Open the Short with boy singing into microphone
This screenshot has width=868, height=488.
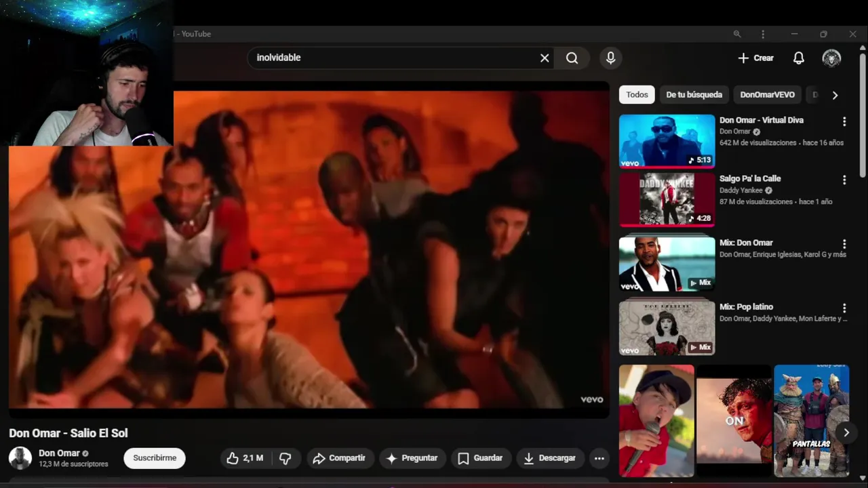pyautogui.click(x=656, y=420)
